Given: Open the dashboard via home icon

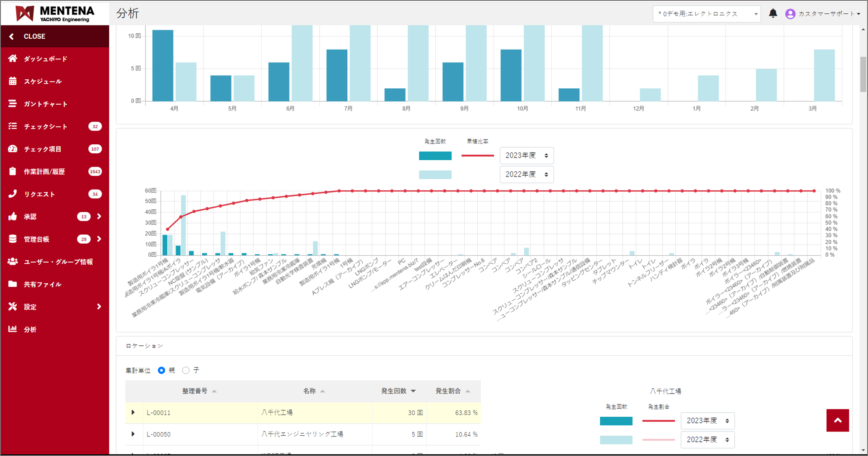Looking at the screenshot, I should pos(12,59).
